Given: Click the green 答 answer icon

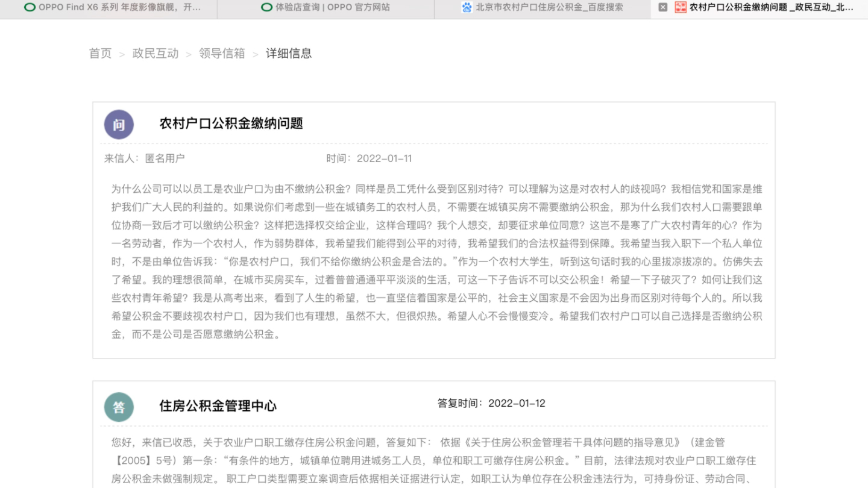Looking at the screenshot, I should pos(119,407).
